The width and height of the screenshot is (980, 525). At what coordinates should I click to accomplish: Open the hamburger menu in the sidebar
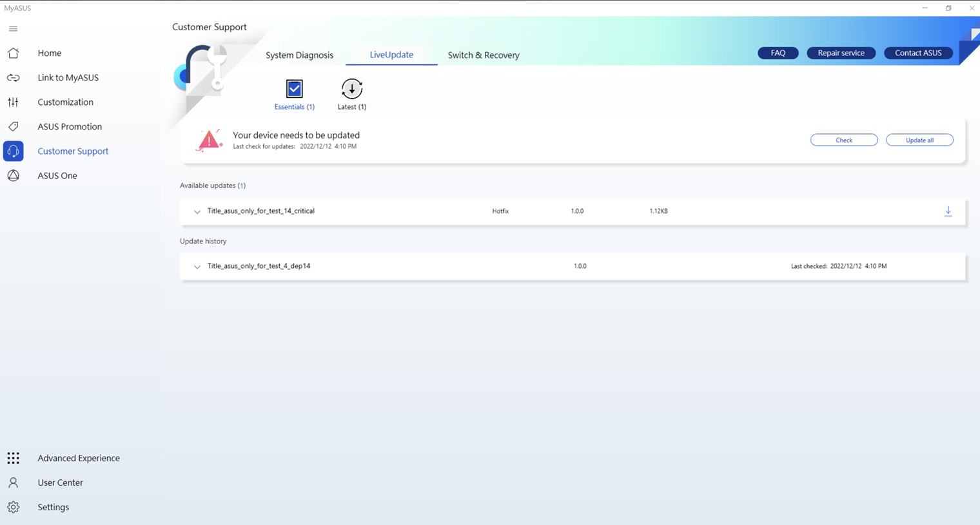point(13,29)
